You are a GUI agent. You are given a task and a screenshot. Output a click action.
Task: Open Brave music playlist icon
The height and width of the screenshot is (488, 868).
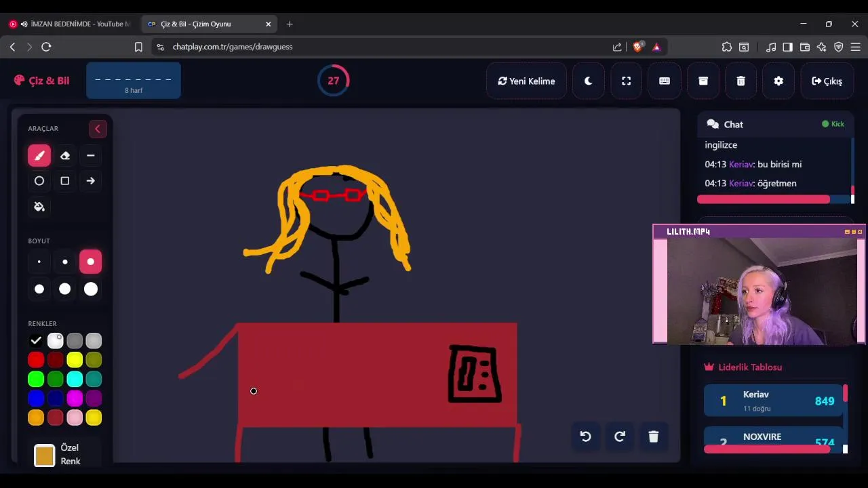[771, 47]
